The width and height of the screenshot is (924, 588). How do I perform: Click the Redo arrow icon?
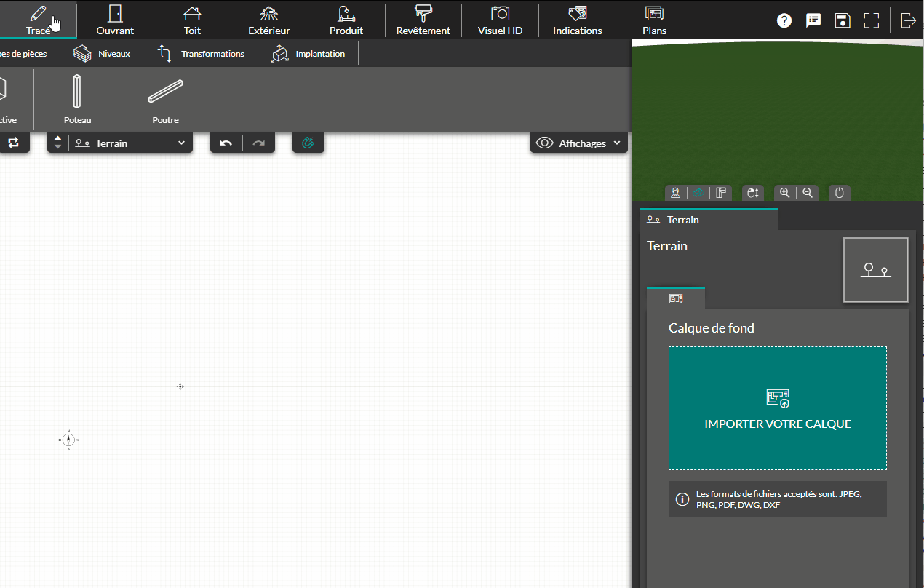[x=259, y=143]
